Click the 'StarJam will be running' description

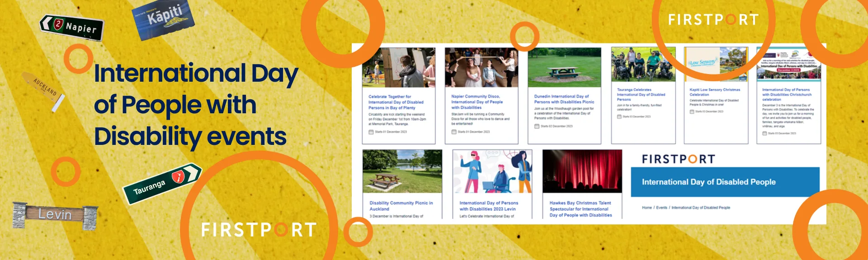pos(480,119)
